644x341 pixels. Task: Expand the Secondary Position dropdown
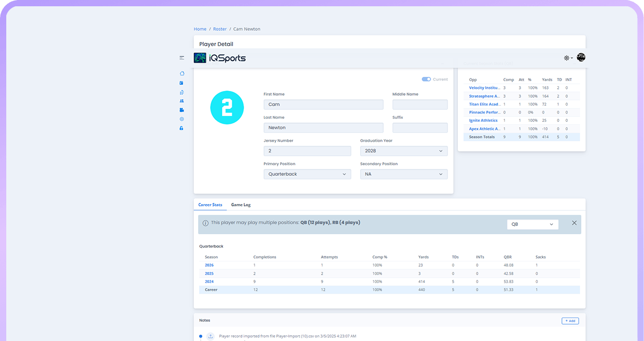[x=404, y=174]
